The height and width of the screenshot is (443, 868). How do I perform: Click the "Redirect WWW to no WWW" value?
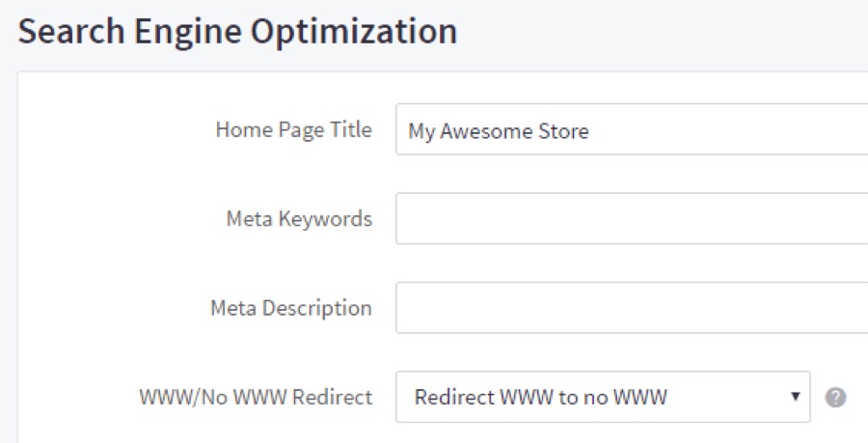[x=540, y=398]
